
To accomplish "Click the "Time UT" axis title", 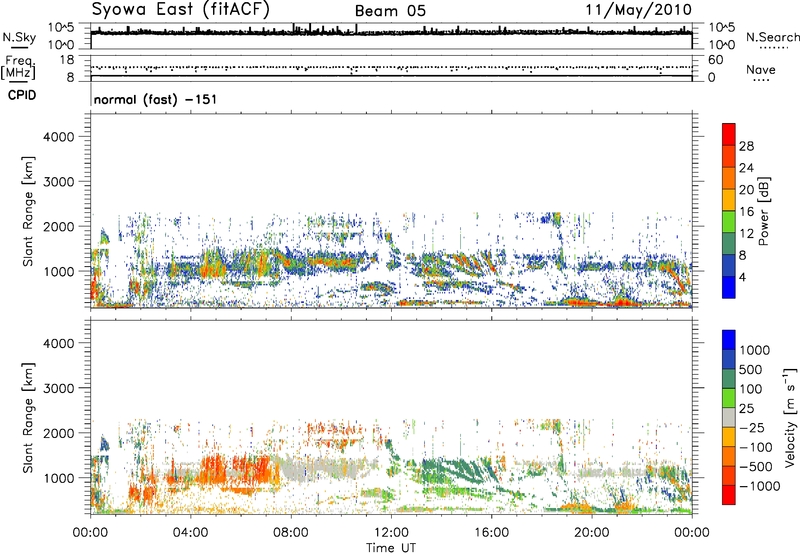I will pyautogui.click(x=391, y=547).
